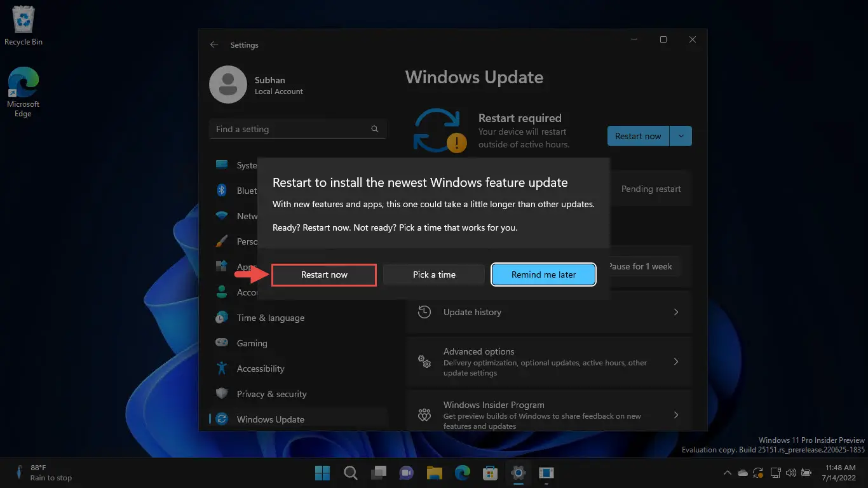Image resolution: width=868 pixels, height=488 pixels.
Task: Open Accessibility settings in sidebar
Action: (x=260, y=369)
